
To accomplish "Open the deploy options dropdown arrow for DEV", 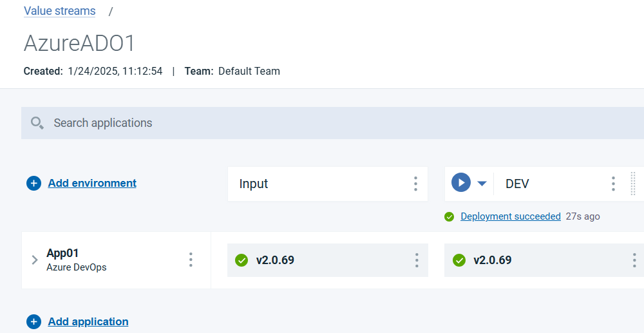I will 482,184.
